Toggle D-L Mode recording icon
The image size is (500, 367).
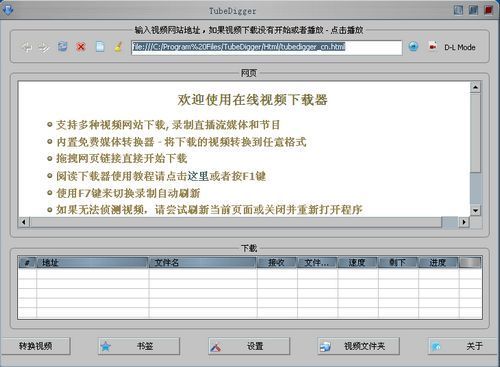point(432,47)
